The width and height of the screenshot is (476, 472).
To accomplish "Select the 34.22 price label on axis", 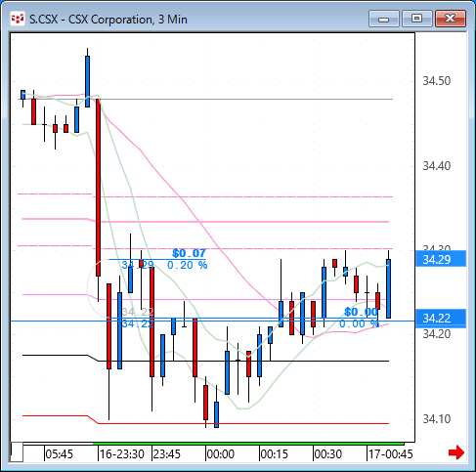I will 441,318.
